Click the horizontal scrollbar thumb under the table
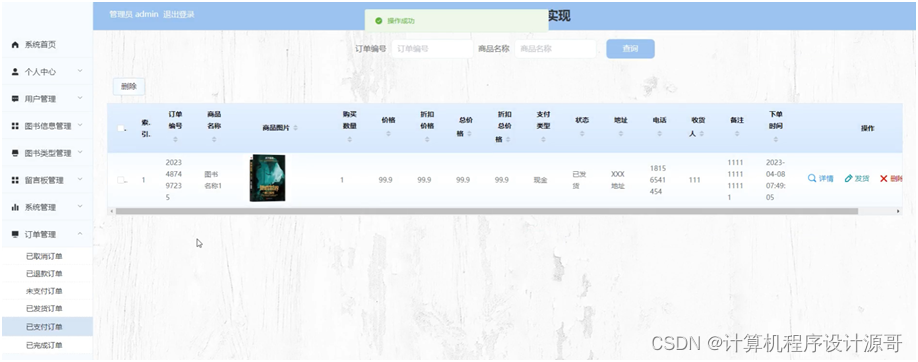This screenshot has width=918, height=362. [x=487, y=211]
